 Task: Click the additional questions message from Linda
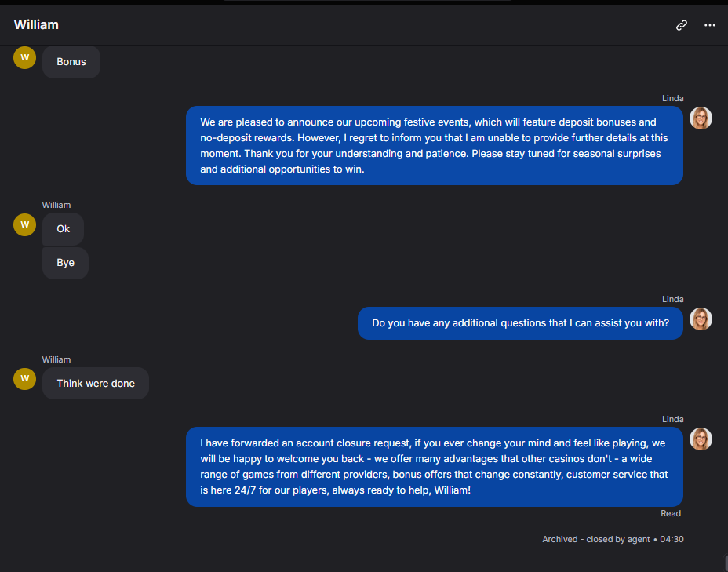520,323
